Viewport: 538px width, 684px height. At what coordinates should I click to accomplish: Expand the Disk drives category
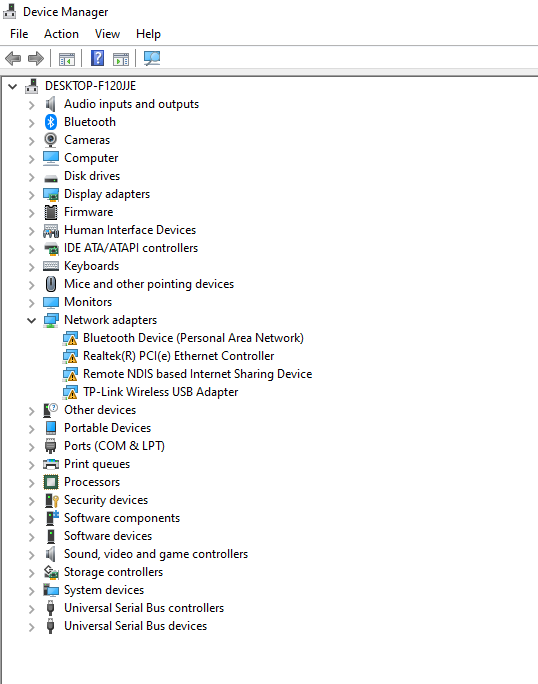31,177
